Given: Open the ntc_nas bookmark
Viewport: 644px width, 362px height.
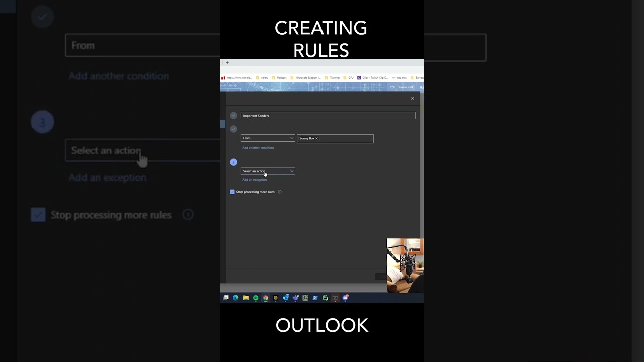Looking at the screenshot, I should click(x=399, y=78).
